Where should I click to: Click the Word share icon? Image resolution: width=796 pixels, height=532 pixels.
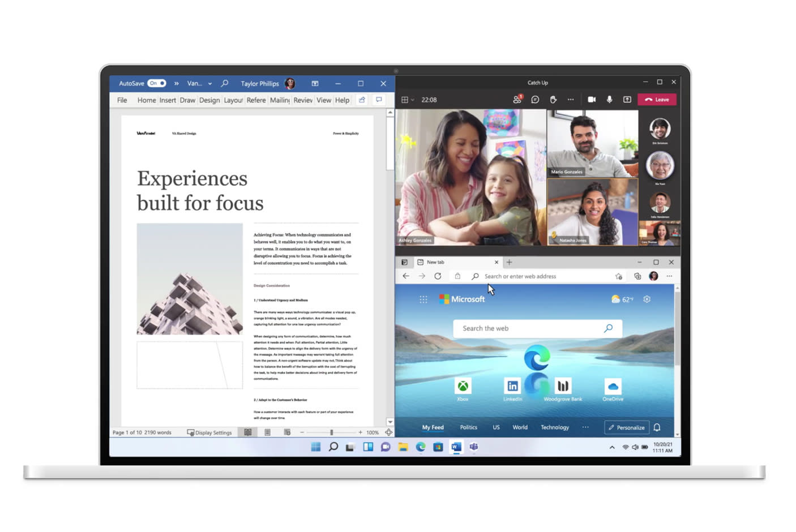click(x=362, y=100)
